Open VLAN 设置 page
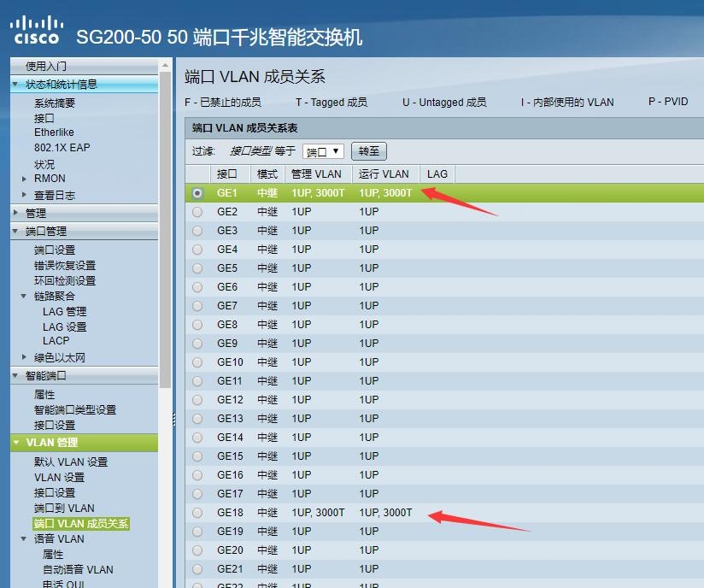The height and width of the screenshot is (588, 704). point(59,477)
